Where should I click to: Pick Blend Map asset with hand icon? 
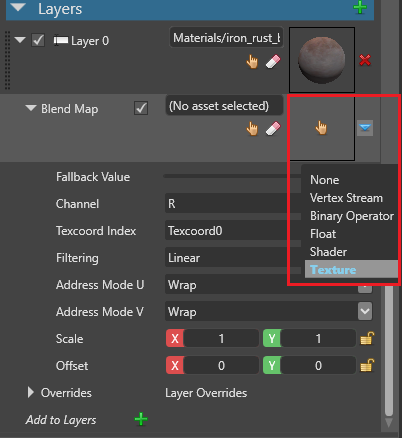252,128
